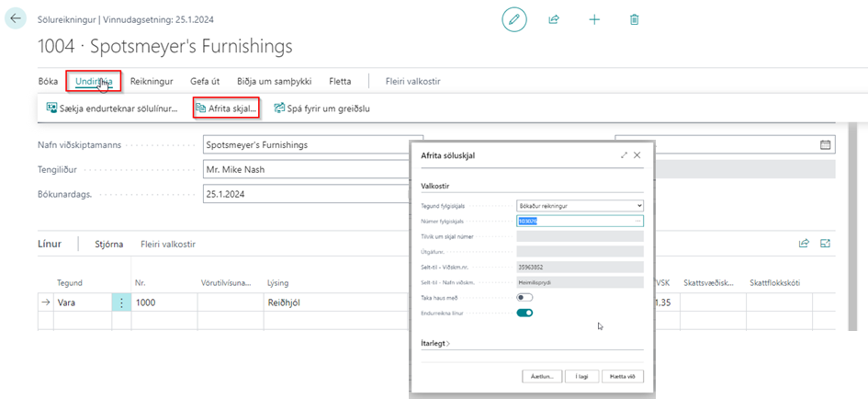Disable the Endurreikna línur toggle
The height and width of the screenshot is (399, 868).
click(524, 313)
